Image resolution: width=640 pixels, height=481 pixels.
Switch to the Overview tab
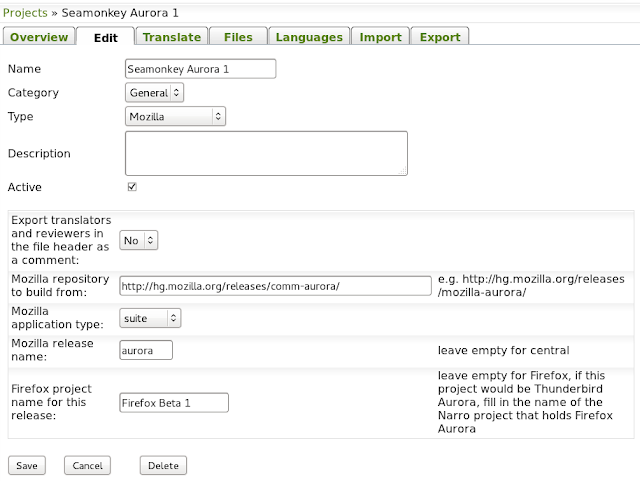[39, 37]
